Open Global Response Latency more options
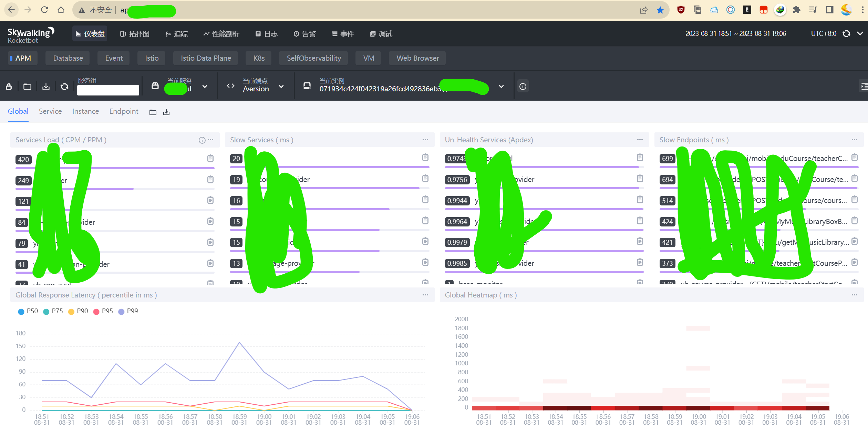This screenshot has height=445, width=868. 425,295
